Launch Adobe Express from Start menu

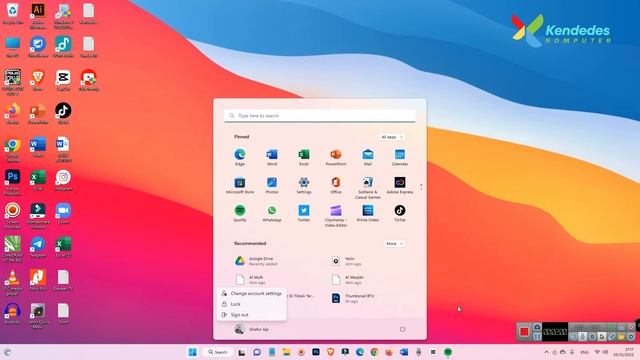[400, 185]
